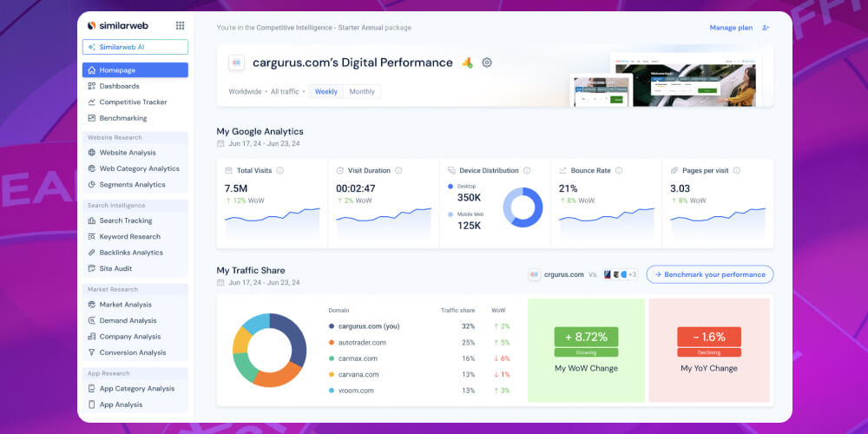Click the Total Visits trend chart
The height and width of the screenshot is (434, 868).
coord(273,224)
